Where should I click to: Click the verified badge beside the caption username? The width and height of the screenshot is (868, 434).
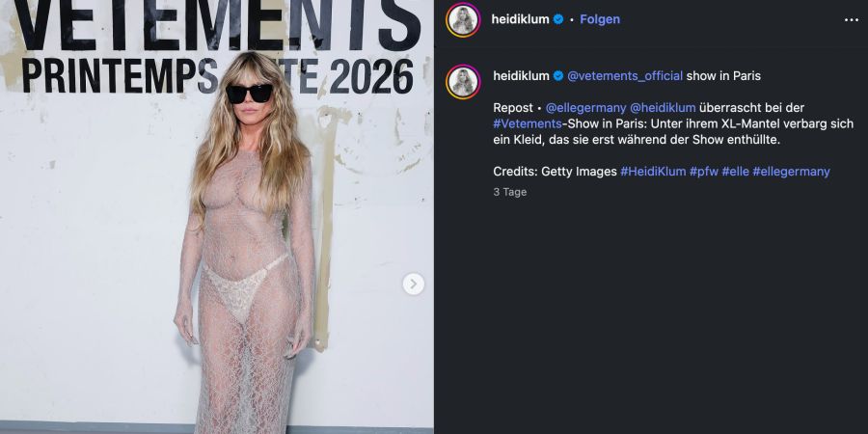(558, 76)
